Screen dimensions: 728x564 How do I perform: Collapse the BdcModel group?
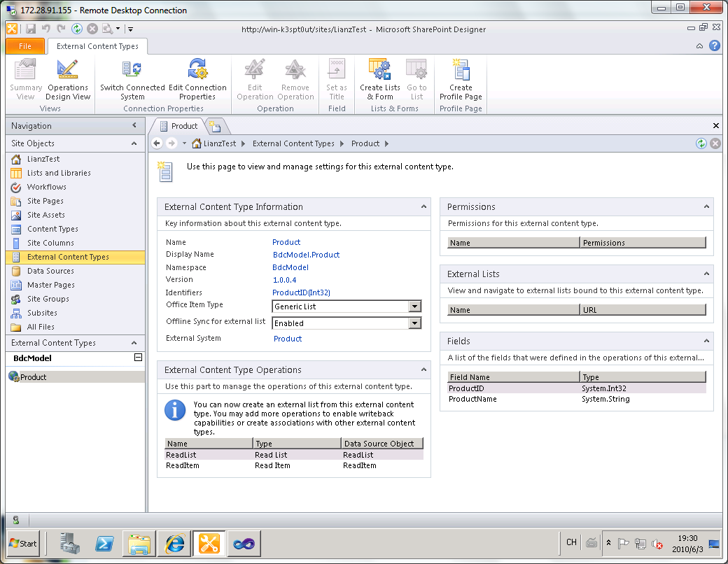tap(138, 358)
